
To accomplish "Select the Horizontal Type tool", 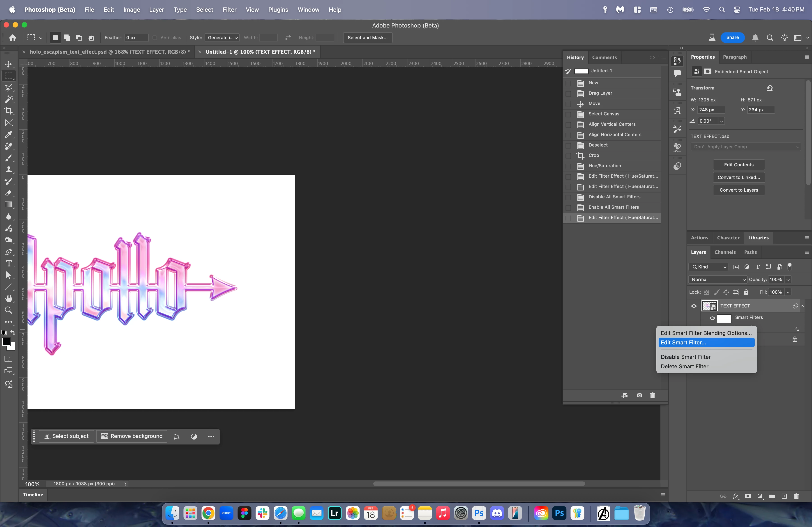I will pyautogui.click(x=9, y=263).
